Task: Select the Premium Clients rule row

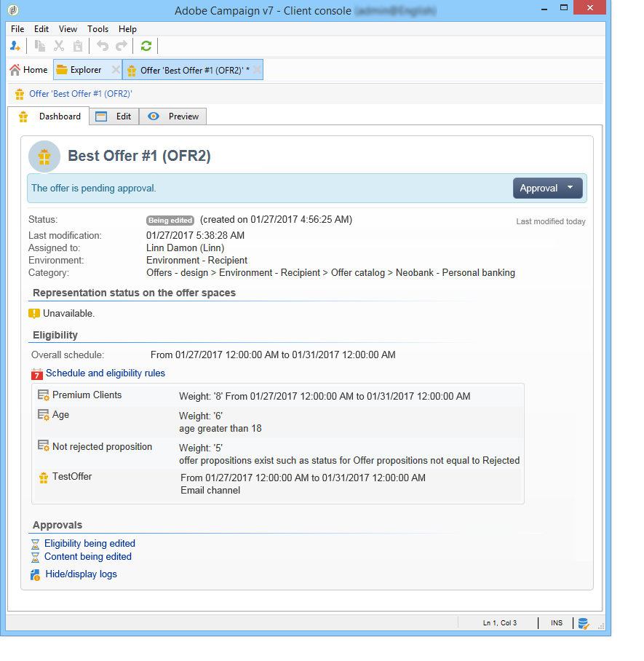Action: [277, 396]
